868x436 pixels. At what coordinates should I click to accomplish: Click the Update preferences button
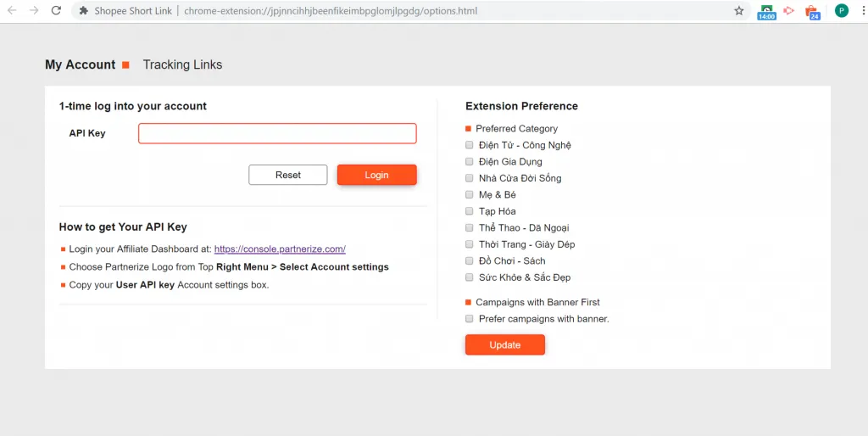point(505,344)
